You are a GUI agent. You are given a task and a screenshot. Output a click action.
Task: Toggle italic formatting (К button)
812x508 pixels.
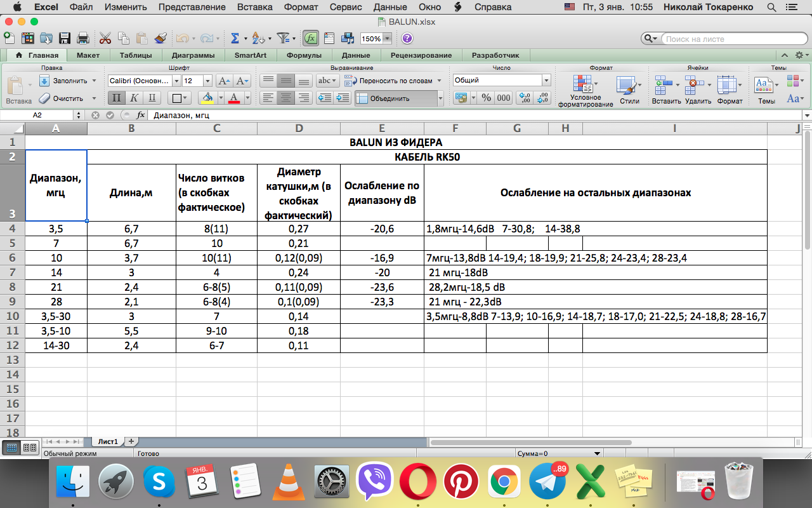[134, 98]
